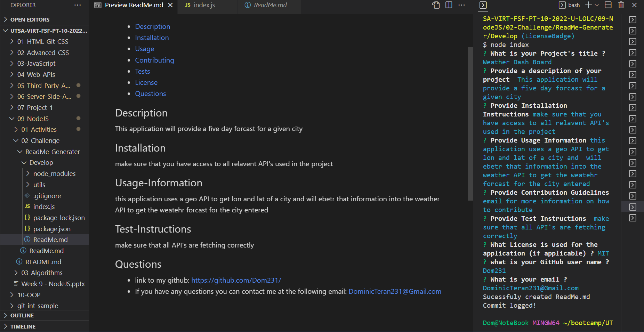Image resolution: width=644 pixels, height=332 pixels.
Task: Kill the terminal using the trash icon
Action: (621, 5)
